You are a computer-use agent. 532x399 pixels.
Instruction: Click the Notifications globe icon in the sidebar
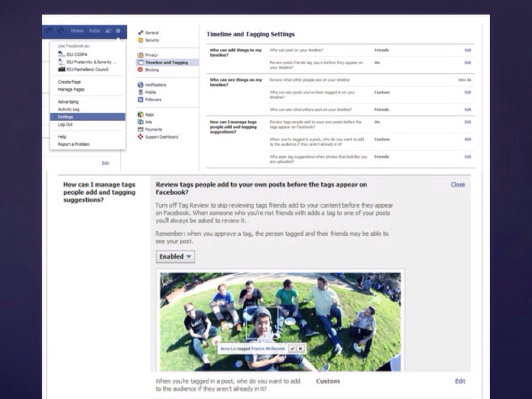tap(140, 85)
